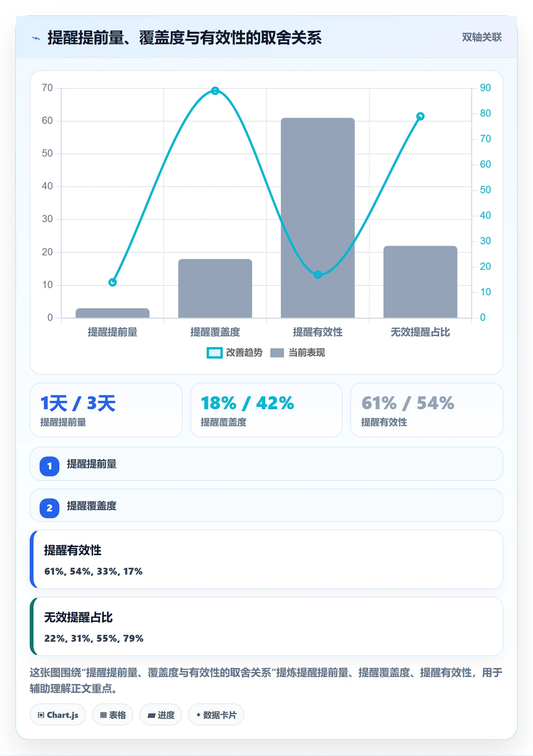Click the '1天 / 3天' stat value
The width and height of the screenshot is (533, 756).
click(x=78, y=403)
